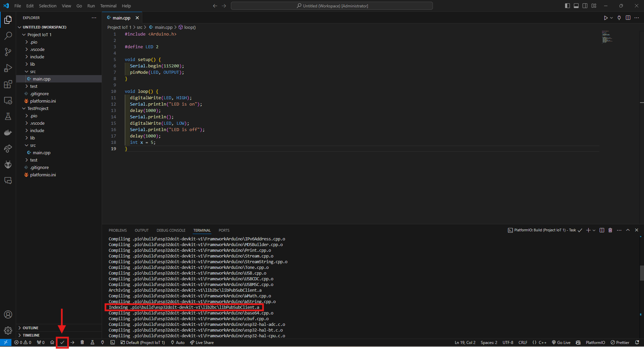Screen dimensions: 644x349
Task: Click PlatformIO Build checkmark in status bar
Action: (x=62, y=342)
